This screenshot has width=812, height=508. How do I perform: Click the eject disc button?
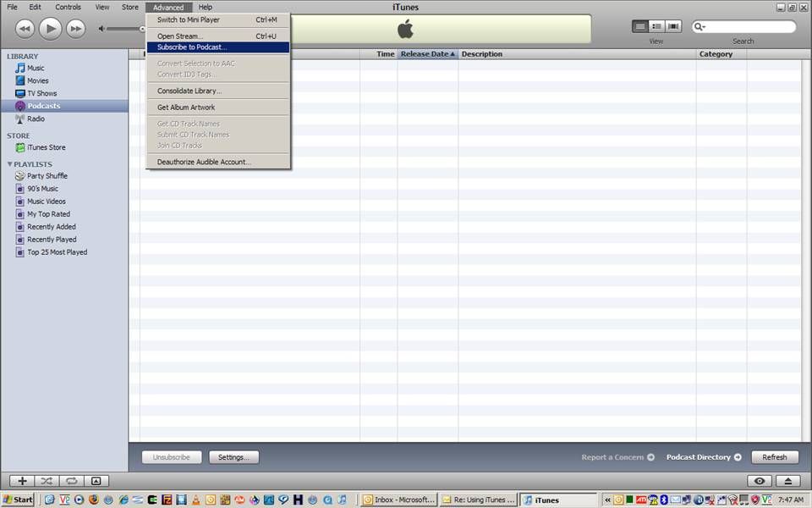[788, 481]
